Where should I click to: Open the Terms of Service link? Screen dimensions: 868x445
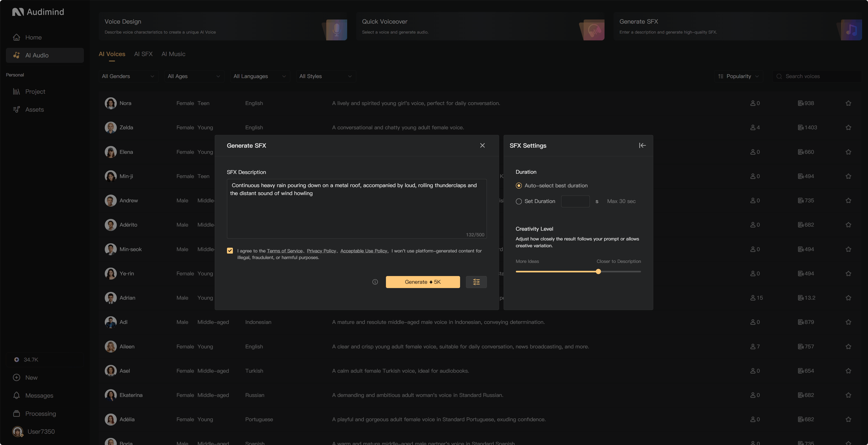285,251
